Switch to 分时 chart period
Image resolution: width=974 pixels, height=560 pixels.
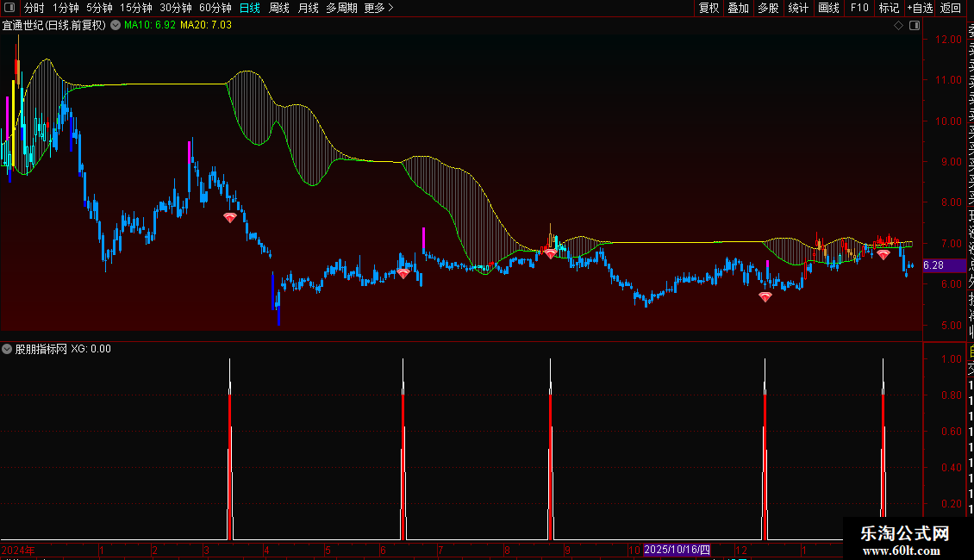click(x=34, y=8)
